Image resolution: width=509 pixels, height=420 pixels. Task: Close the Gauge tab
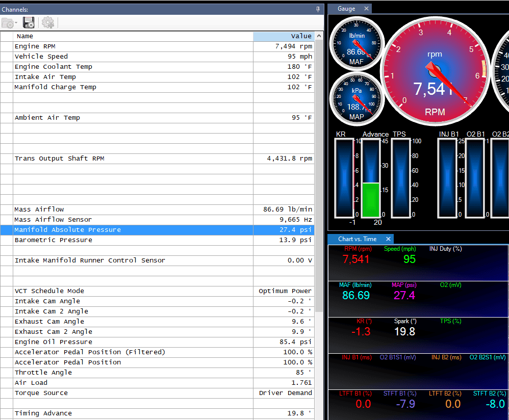click(x=366, y=9)
